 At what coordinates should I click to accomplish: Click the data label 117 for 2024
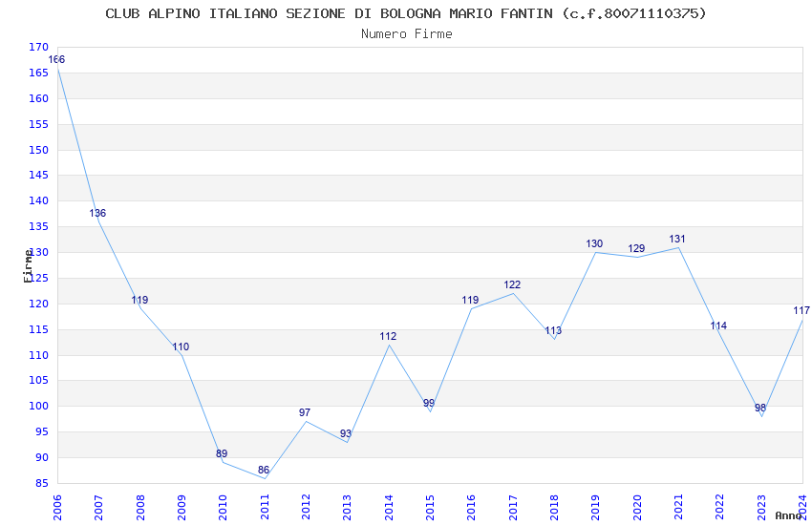(801, 311)
